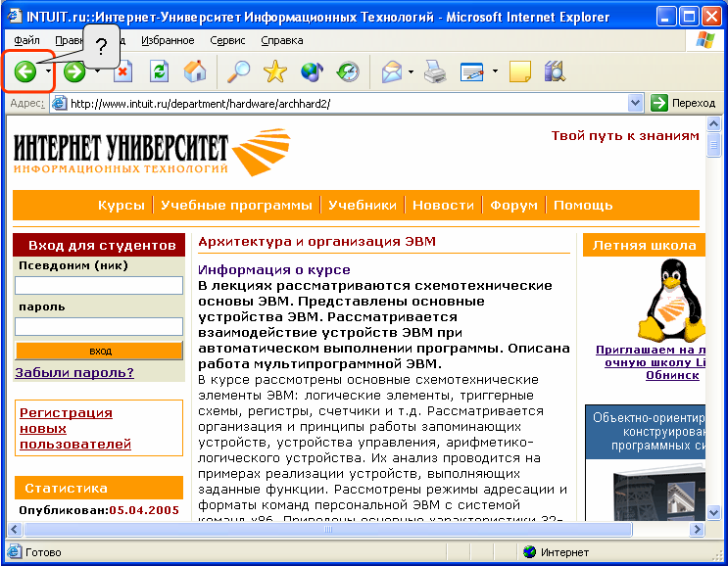
Task: Open the History clock icon
Action: tap(348, 71)
